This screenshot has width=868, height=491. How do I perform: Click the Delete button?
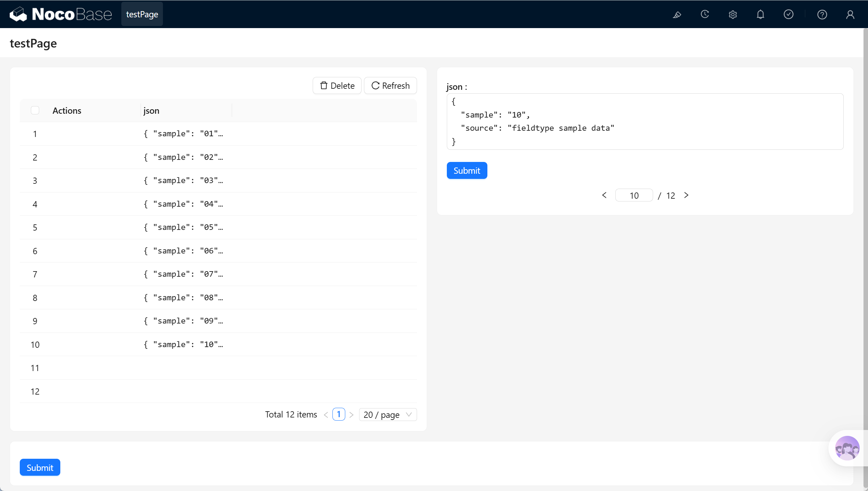pos(337,86)
